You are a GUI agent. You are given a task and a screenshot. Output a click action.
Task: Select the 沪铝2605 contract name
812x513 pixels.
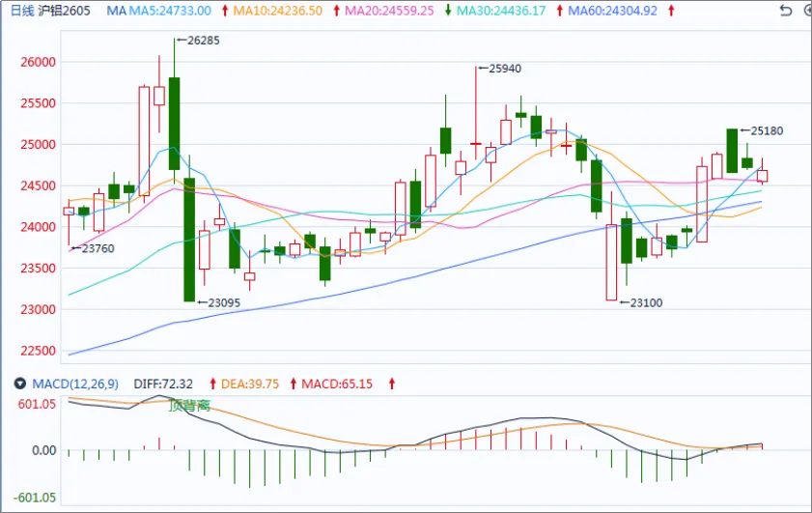65,11
